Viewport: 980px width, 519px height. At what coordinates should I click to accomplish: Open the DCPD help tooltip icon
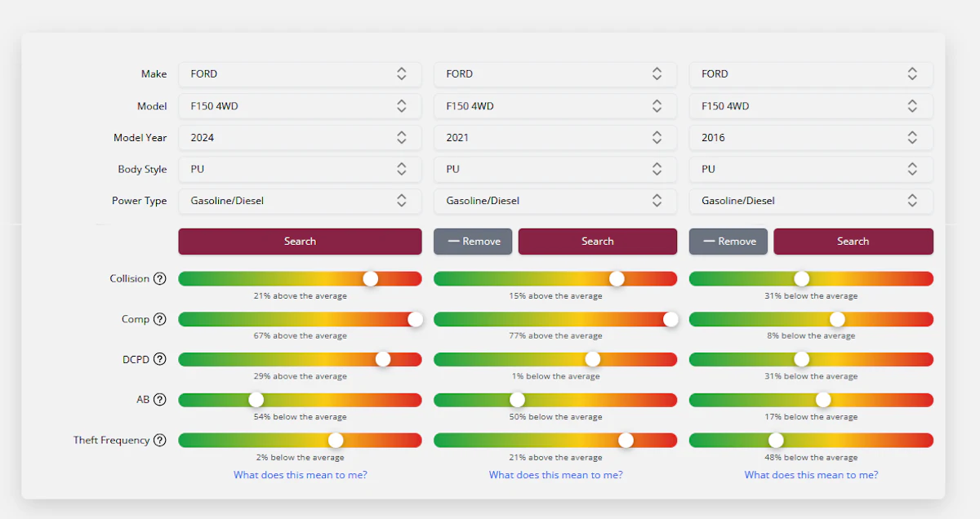[x=160, y=359]
